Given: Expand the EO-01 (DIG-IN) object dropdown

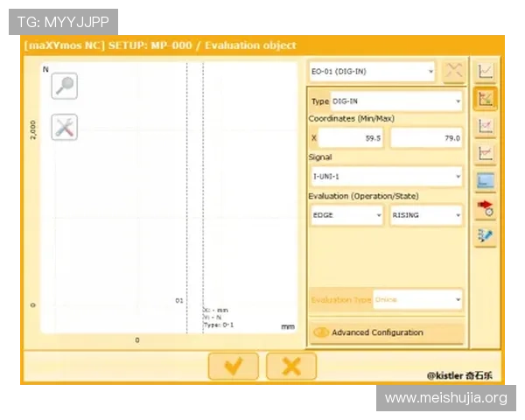Looking at the screenshot, I should coord(373,71).
